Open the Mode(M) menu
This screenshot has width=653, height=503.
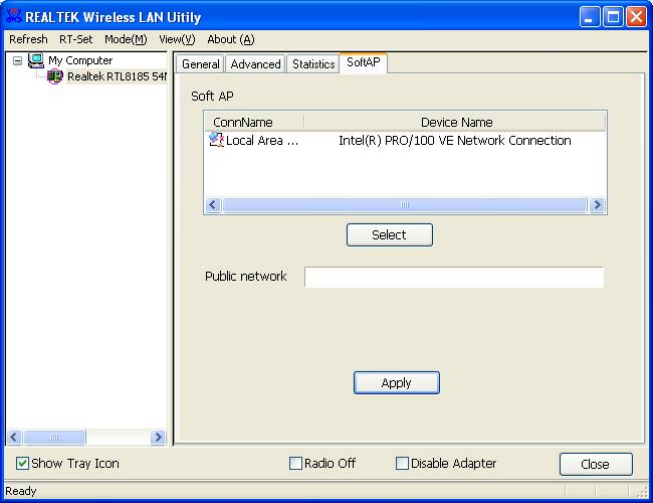pos(126,39)
